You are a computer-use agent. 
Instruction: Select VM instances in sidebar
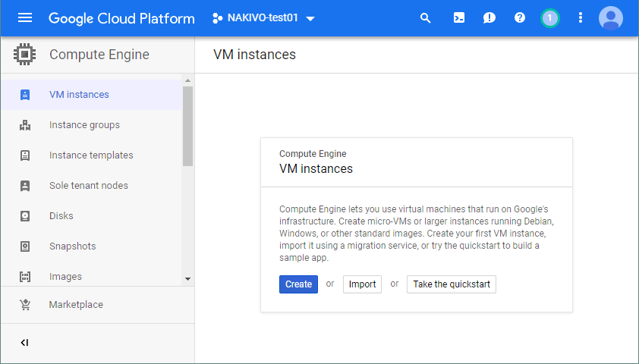(79, 95)
